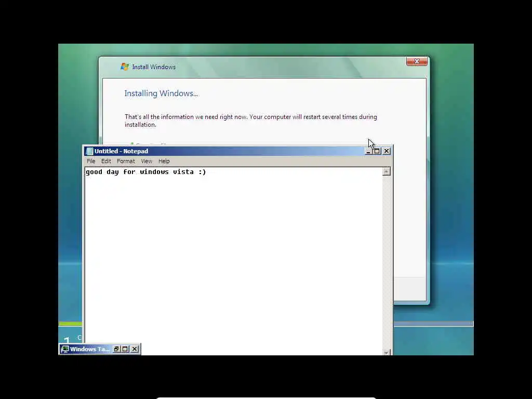Image resolution: width=532 pixels, height=399 pixels.
Task: Click the Notepad icon in its title bar
Action: click(x=89, y=151)
